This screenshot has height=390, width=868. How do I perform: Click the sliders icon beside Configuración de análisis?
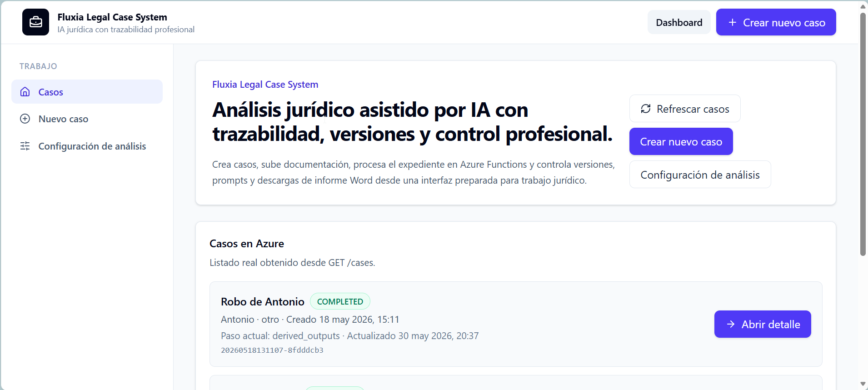[x=25, y=146]
